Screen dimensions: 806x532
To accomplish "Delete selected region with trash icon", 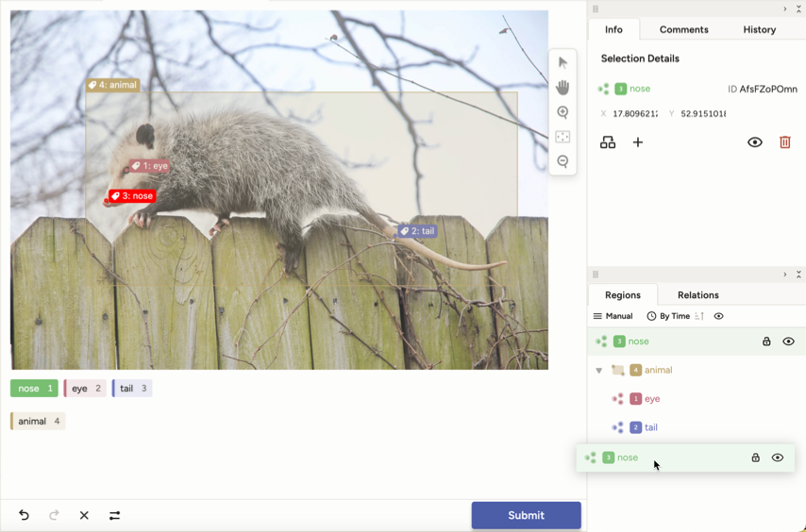I will pyautogui.click(x=784, y=142).
